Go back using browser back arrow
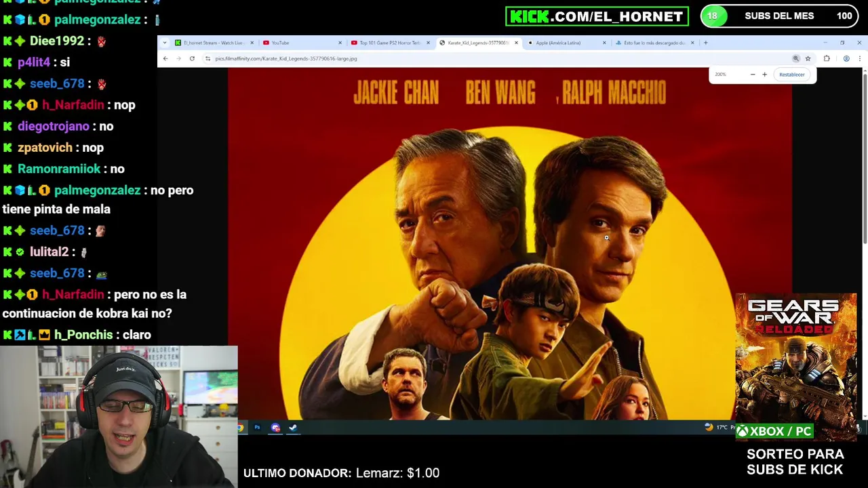 point(165,58)
